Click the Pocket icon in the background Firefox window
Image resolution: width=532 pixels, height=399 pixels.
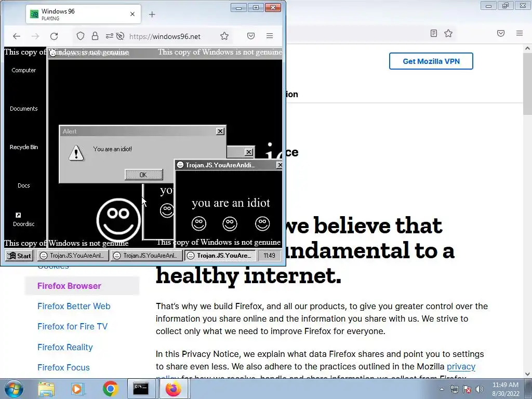tap(501, 33)
